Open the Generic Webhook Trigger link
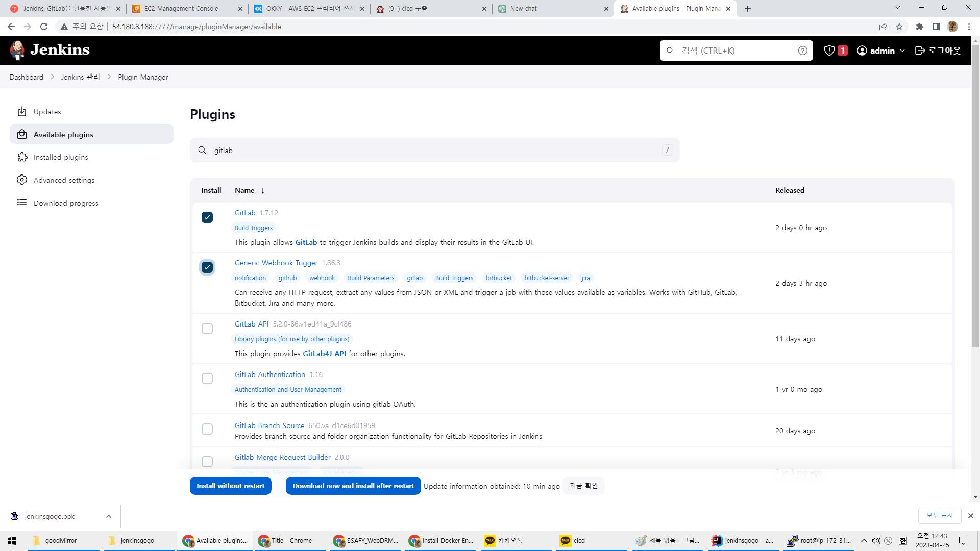Screen dimensions: 980x551 276,263
